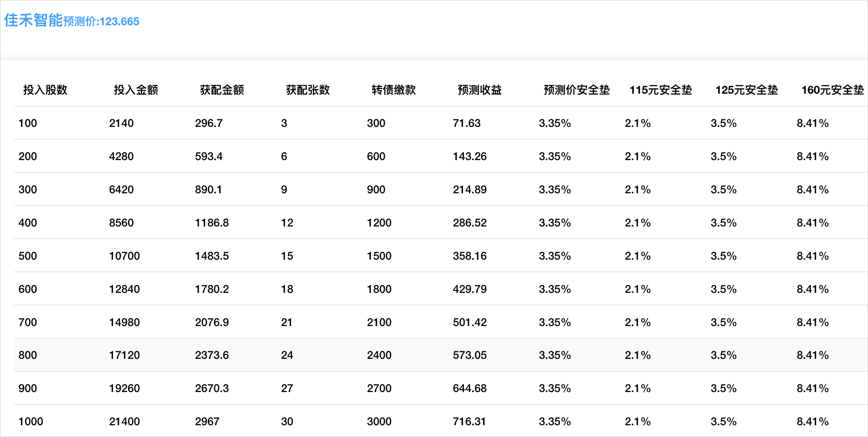Click the 1500 bond payment cell
This screenshot has height=437, width=868.
(x=379, y=256)
